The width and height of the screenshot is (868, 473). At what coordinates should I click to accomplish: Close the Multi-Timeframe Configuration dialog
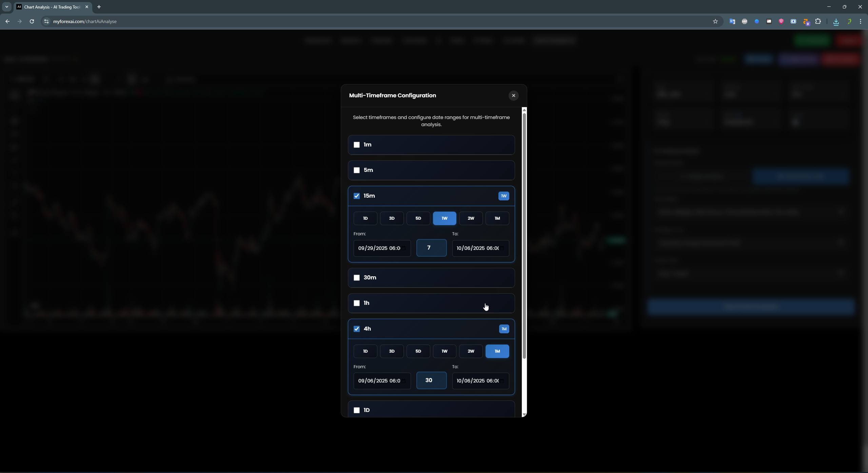pos(513,96)
